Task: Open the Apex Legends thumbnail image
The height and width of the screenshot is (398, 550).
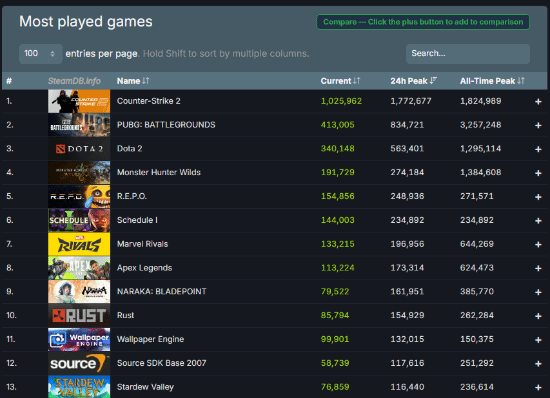Action: point(79,268)
